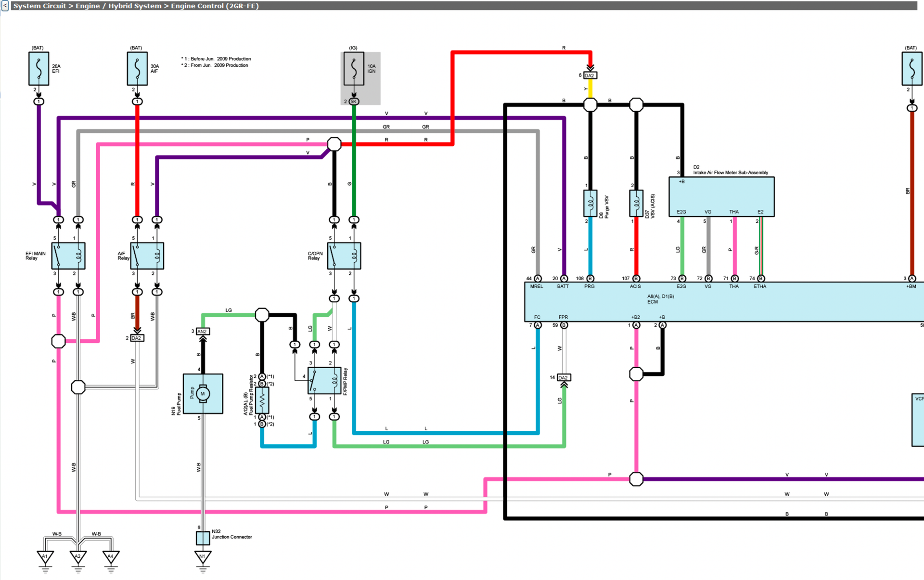
Task: Click the 20A EFI fuse symbol
Action: pyautogui.click(x=39, y=69)
